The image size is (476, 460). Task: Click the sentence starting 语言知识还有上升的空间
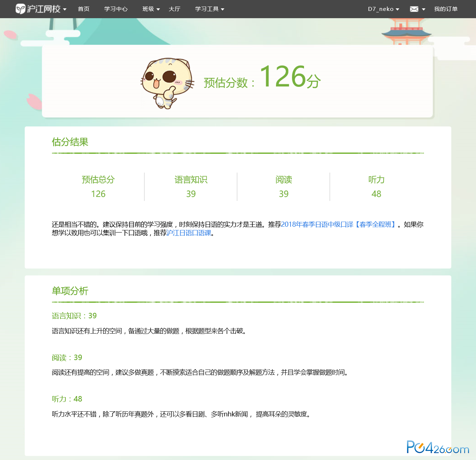click(150, 331)
